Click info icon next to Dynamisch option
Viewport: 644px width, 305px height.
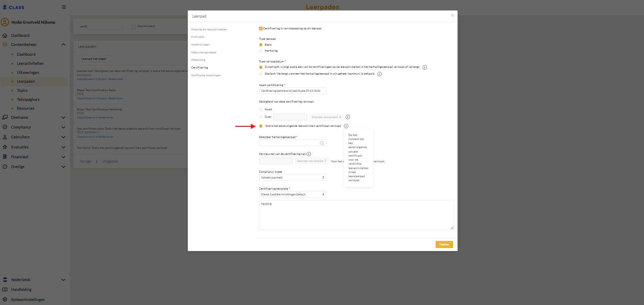pyautogui.click(x=425, y=67)
